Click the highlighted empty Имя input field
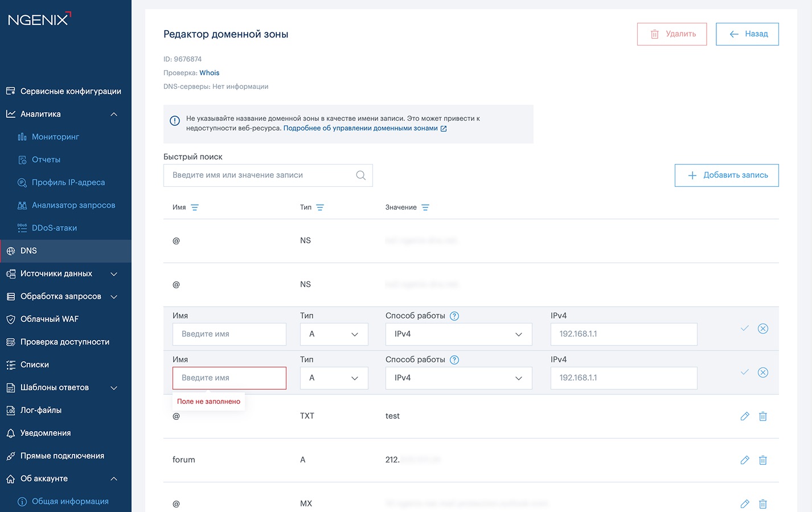The height and width of the screenshot is (512, 812). (229, 378)
